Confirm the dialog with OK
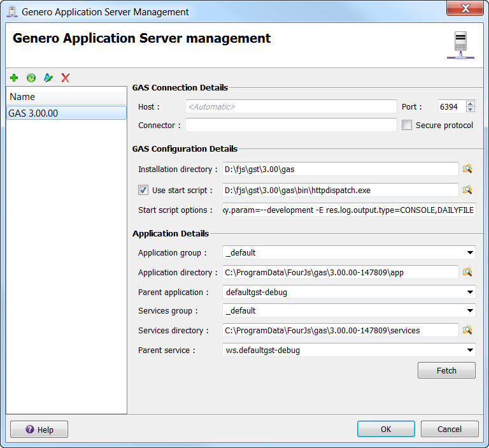Viewport: 489px width, 448px height. tap(386, 430)
